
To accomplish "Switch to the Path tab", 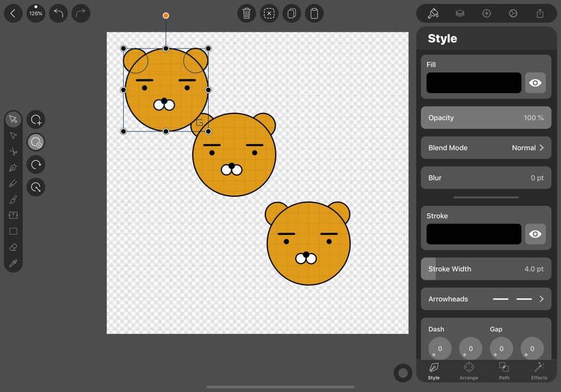I will (x=504, y=371).
